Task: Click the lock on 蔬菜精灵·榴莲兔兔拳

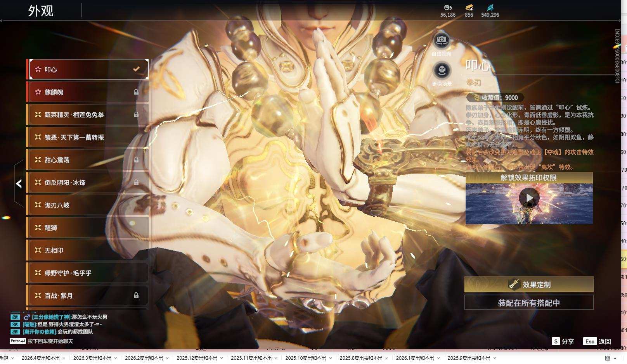Action: [136, 114]
